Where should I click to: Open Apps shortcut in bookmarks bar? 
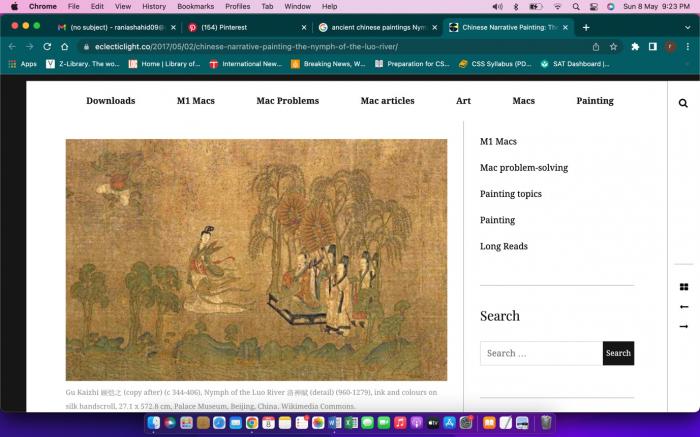(x=22, y=64)
